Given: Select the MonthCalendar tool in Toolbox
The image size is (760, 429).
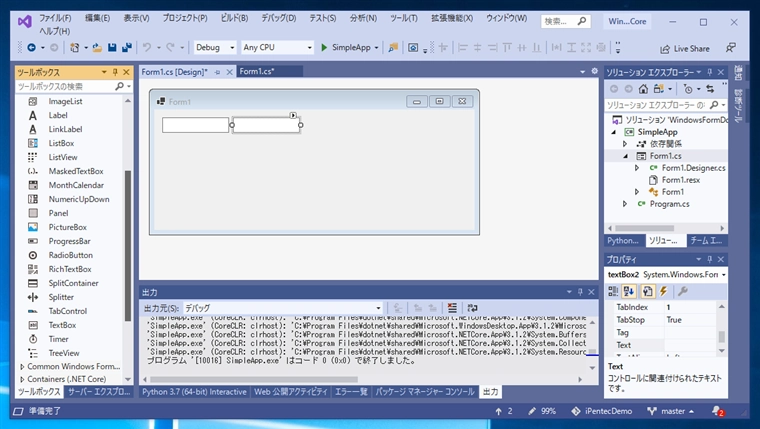Looking at the screenshot, I should (76, 185).
